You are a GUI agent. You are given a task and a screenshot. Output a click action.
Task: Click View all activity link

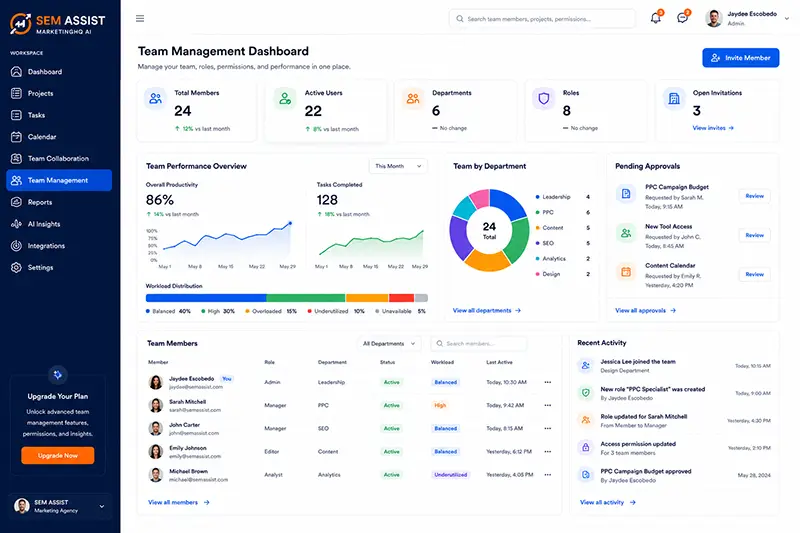(608, 502)
